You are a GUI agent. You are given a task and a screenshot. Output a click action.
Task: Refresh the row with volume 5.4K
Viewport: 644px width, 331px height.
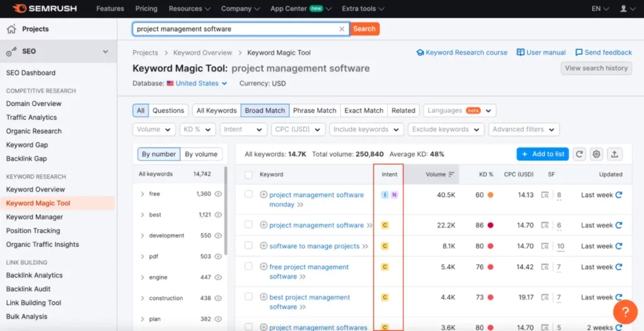(x=619, y=267)
